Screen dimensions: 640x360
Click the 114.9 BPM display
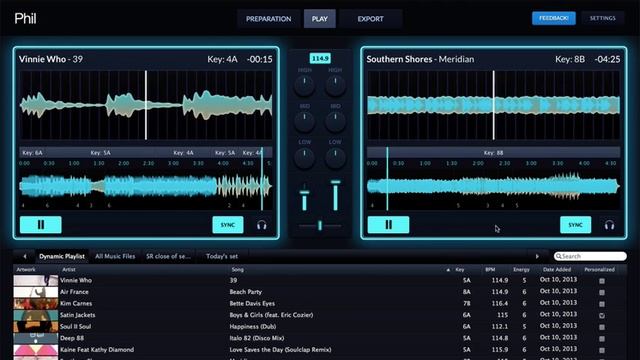pos(320,58)
